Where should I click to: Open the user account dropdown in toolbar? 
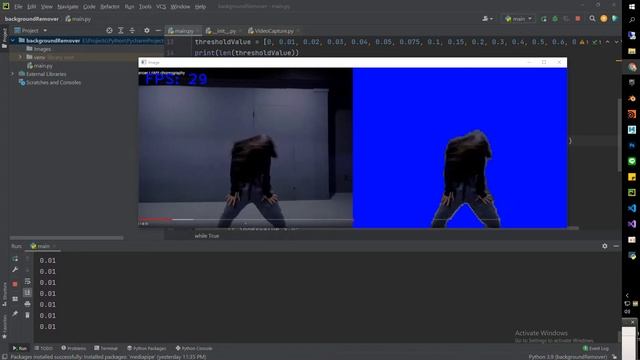[487, 19]
